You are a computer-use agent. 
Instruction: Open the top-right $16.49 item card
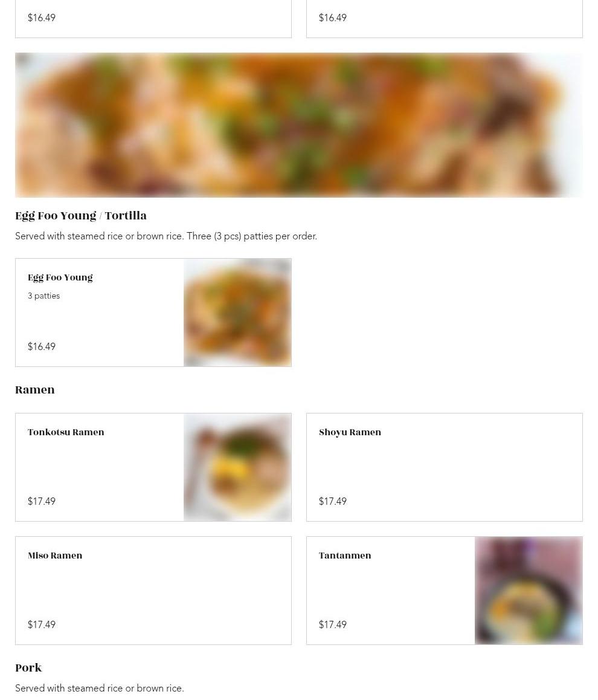point(444,19)
